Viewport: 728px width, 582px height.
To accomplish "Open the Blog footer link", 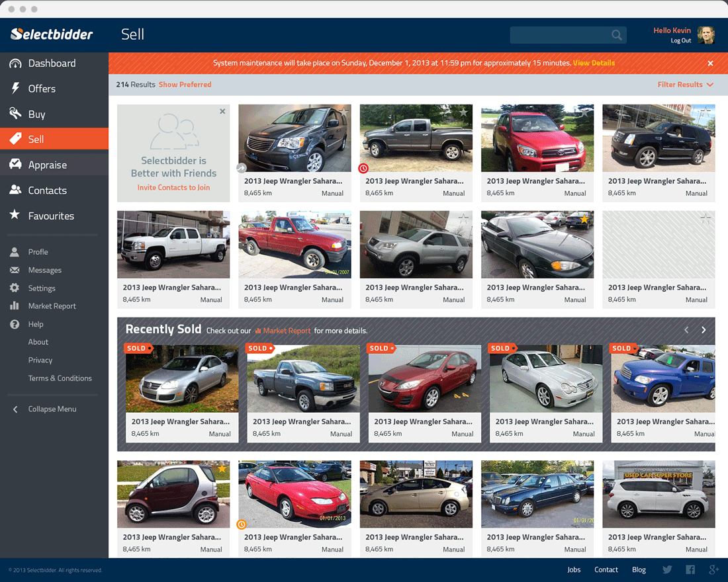I will click(639, 569).
